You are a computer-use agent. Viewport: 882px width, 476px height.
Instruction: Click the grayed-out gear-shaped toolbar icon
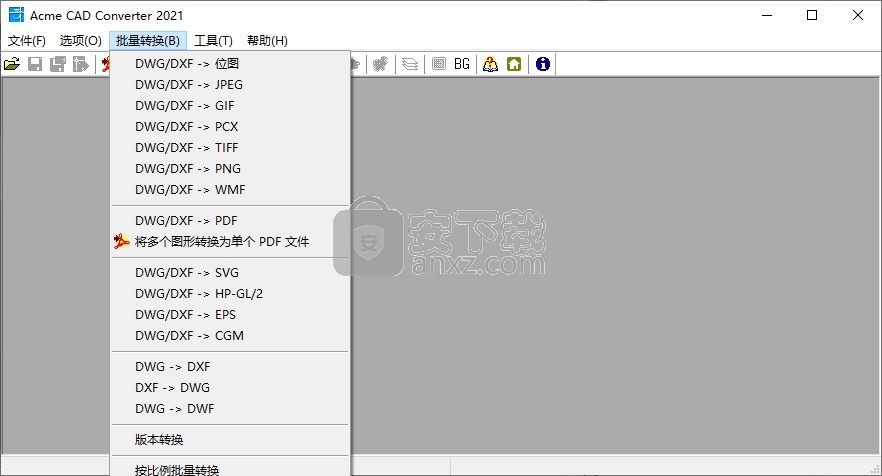pyautogui.click(x=380, y=64)
